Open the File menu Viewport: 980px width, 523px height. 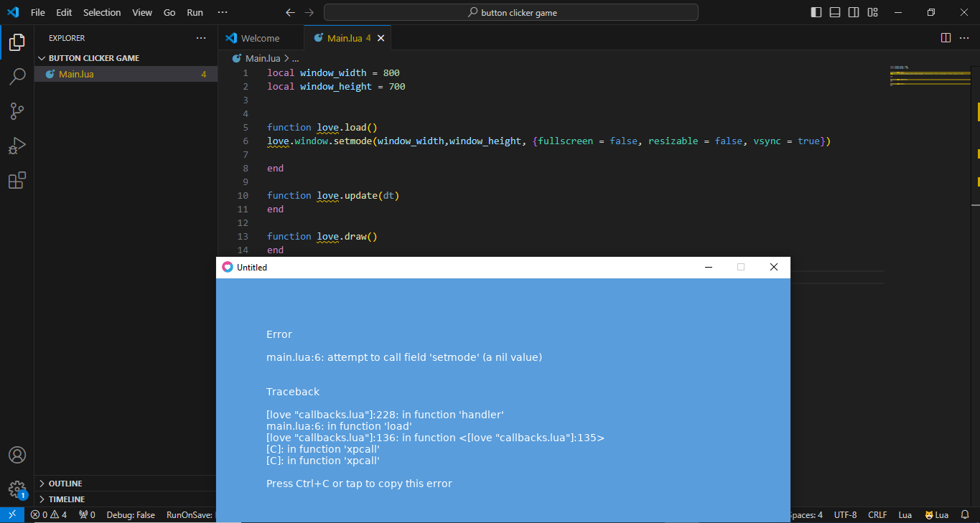tap(37, 12)
